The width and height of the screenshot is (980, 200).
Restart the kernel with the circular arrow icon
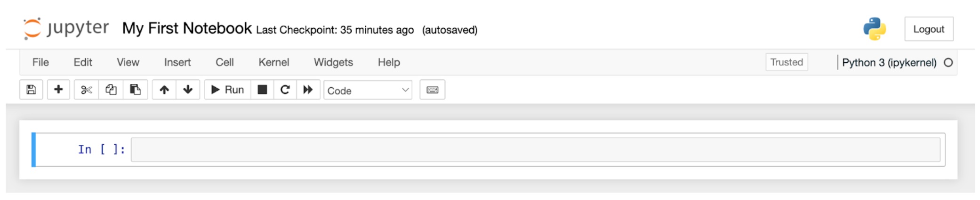coord(285,90)
